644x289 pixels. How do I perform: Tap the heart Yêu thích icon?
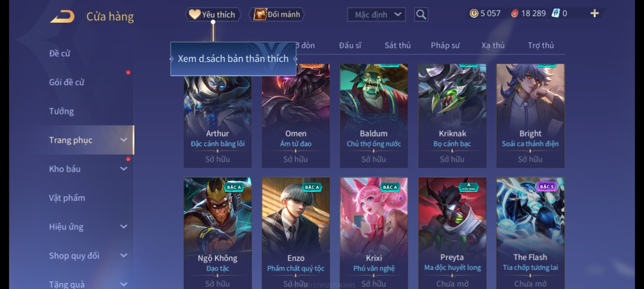click(x=194, y=14)
